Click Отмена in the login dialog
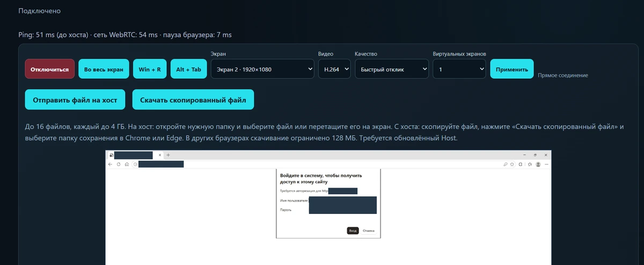The width and height of the screenshot is (644, 265). pos(368,231)
